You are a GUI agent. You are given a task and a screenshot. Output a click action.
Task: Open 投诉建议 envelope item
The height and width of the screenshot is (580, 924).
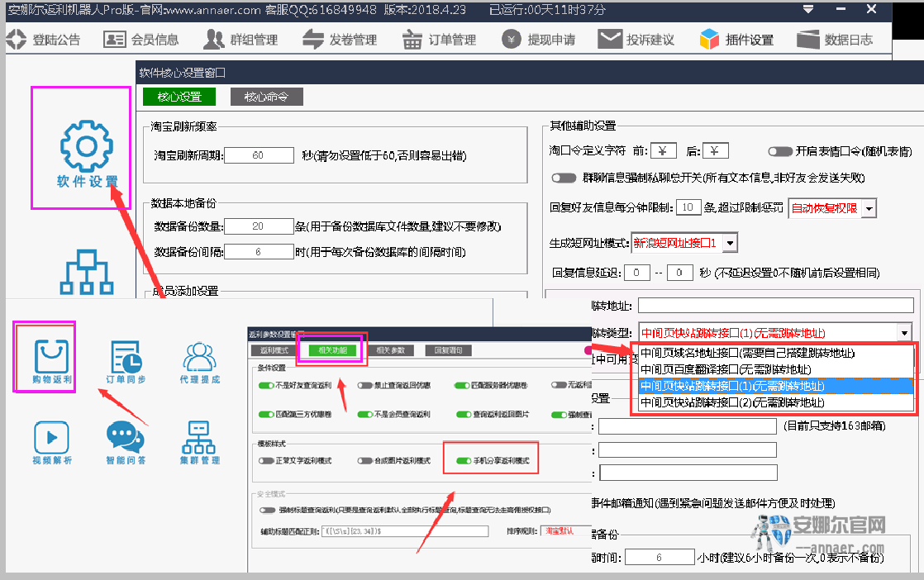636,40
